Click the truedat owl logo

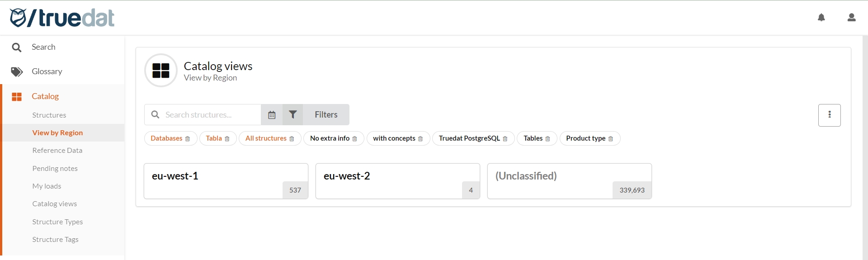18,18
